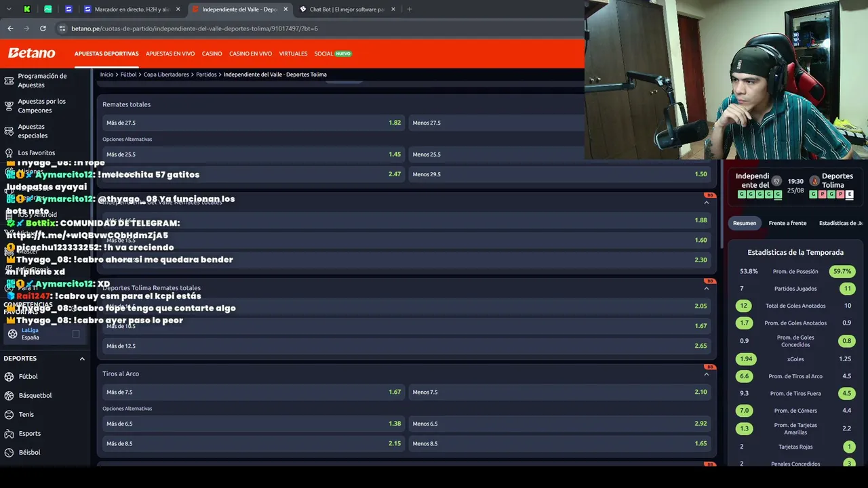Screen dimensions: 868x488
Task: Select Más de 25.5 at 1.45
Action: pyautogui.click(x=254, y=155)
